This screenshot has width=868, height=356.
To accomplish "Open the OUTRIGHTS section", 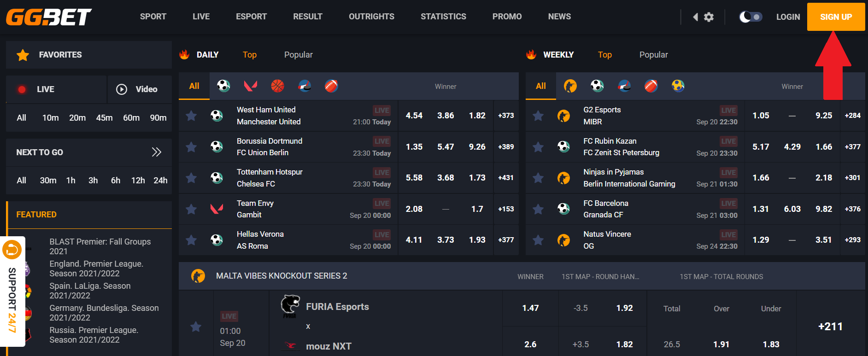I will click(371, 17).
